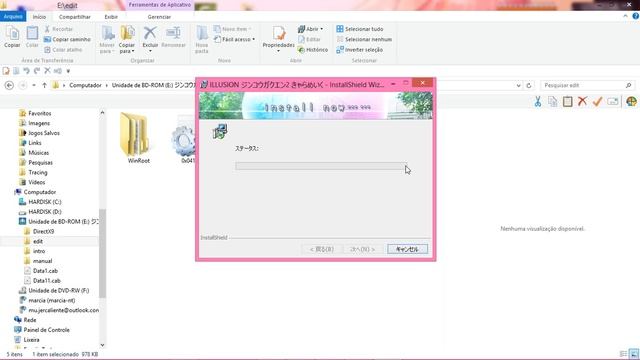This screenshot has width=640, height=360.
Task: Choose Copiar caminho option
Action: click(x=67, y=39)
